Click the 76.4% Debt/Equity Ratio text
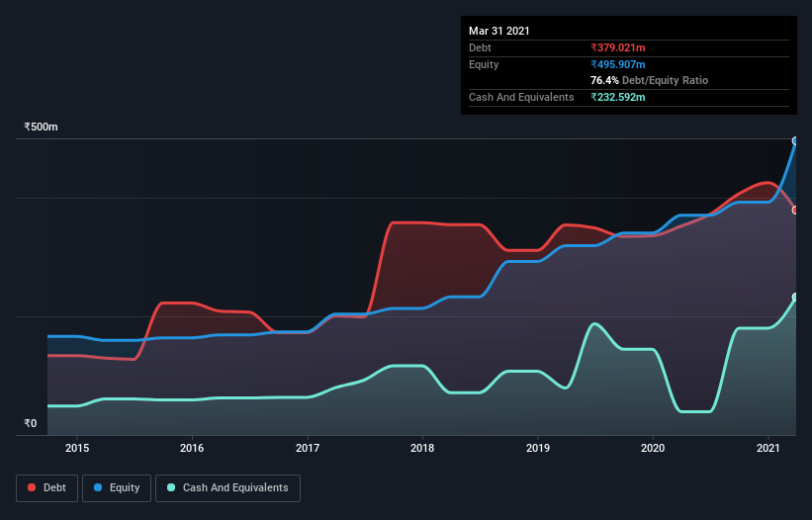The width and height of the screenshot is (812, 520). [x=650, y=80]
